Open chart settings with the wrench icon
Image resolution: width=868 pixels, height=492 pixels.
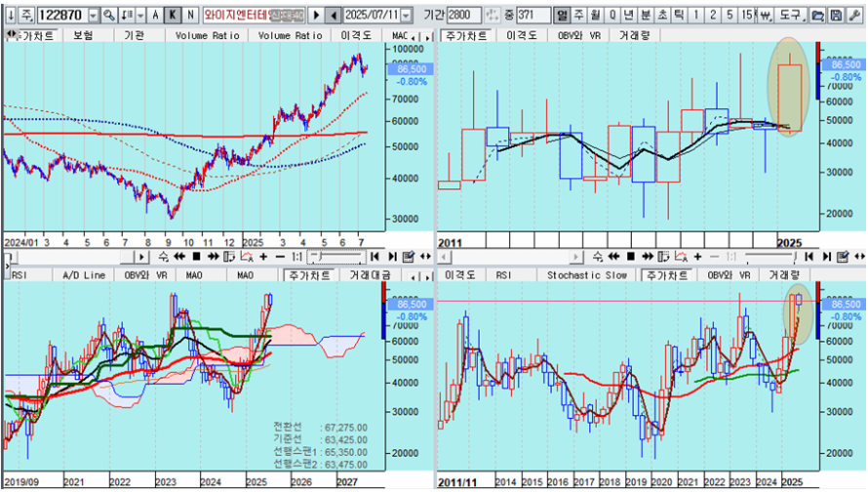(854, 16)
